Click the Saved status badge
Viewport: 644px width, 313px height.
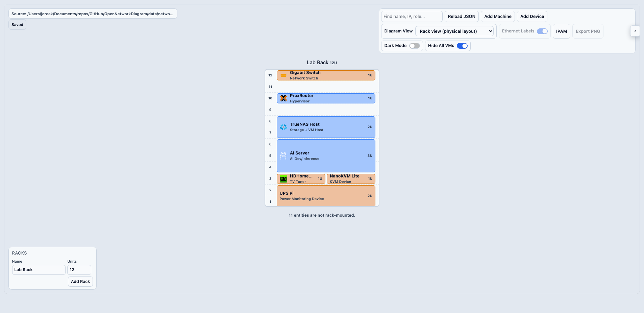coord(17,25)
